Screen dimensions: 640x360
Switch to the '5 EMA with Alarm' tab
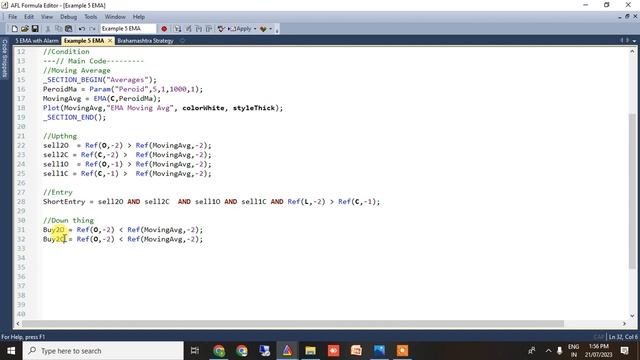point(37,41)
